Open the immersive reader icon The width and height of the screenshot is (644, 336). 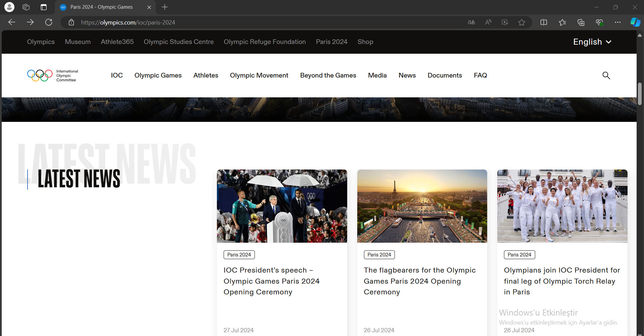click(x=505, y=22)
